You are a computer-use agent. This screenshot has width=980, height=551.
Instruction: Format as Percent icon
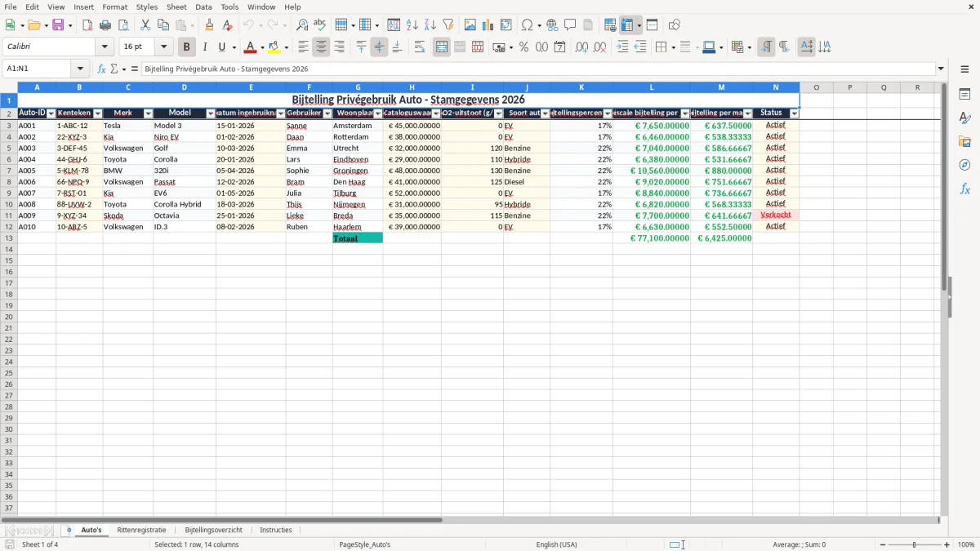point(523,47)
